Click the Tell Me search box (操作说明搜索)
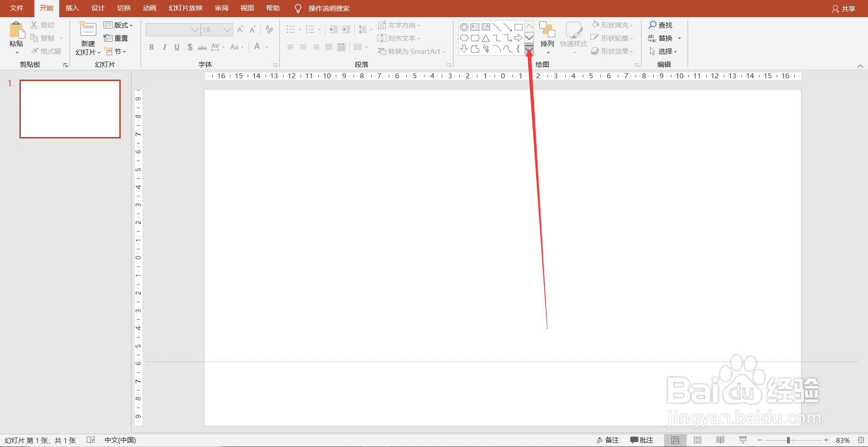The width and height of the screenshot is (868, 447). point(329,8)
